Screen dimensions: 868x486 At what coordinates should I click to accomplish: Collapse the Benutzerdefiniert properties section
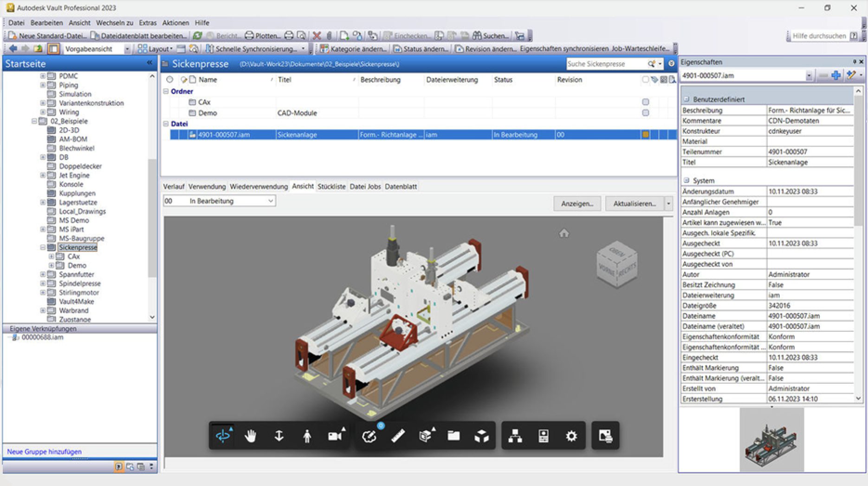point(686,99)
